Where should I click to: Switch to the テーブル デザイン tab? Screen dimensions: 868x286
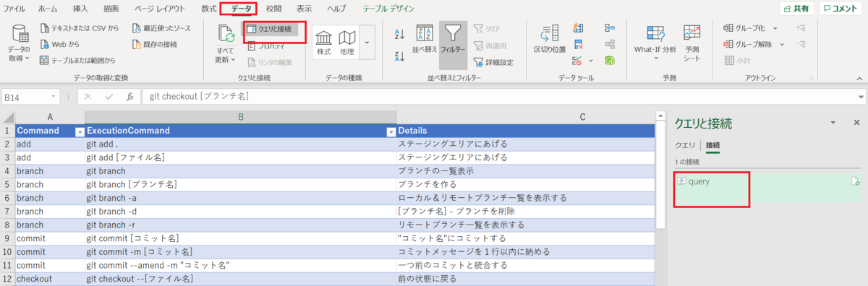coord(388,9)
